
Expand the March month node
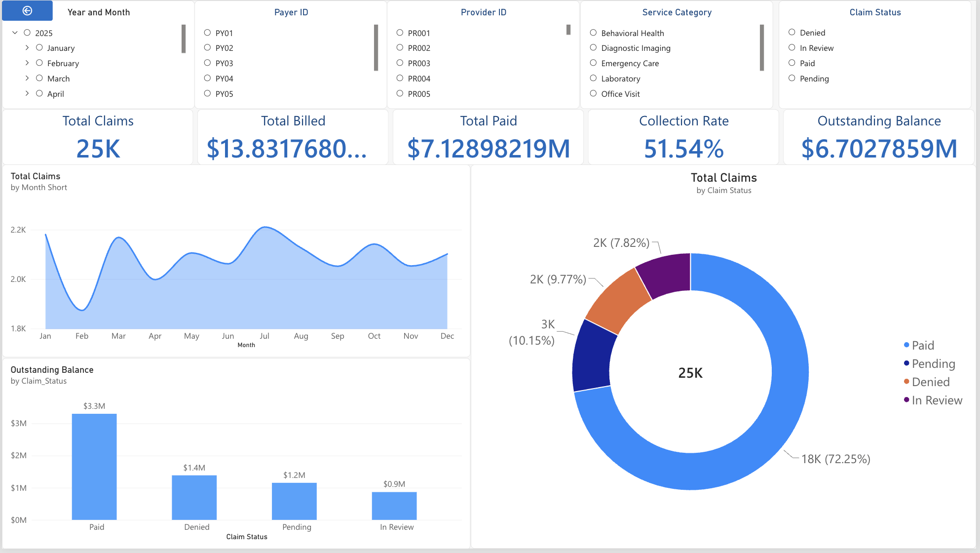pos(27,78)
